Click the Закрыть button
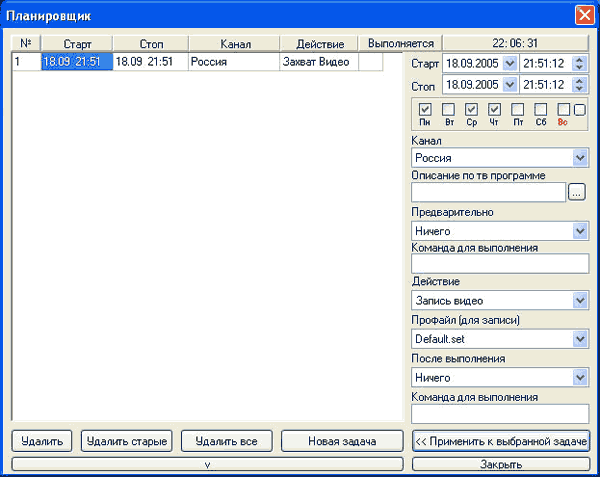Image resolution: width=600 pixels, height=477 pixels. click(x=501, y=464)
